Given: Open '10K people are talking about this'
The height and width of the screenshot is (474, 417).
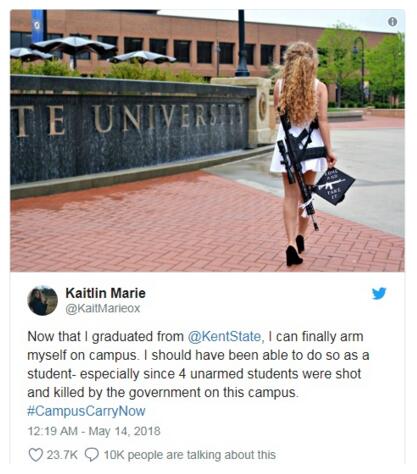Looking at the screenshot, I should 190,455.
